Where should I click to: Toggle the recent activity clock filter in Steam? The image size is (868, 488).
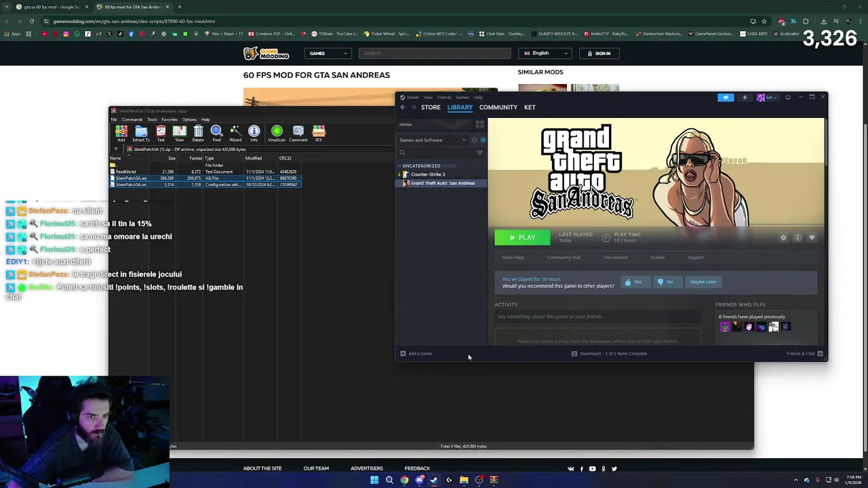(474, 140)
